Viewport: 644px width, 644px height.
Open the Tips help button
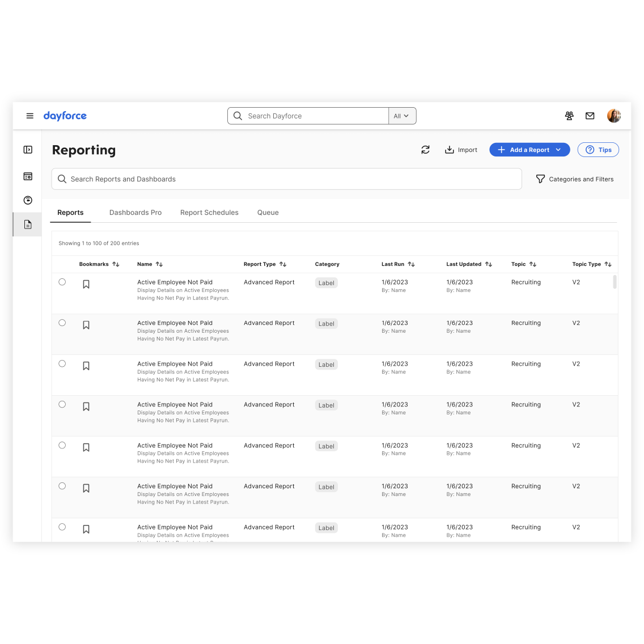[x=598, y=150]
